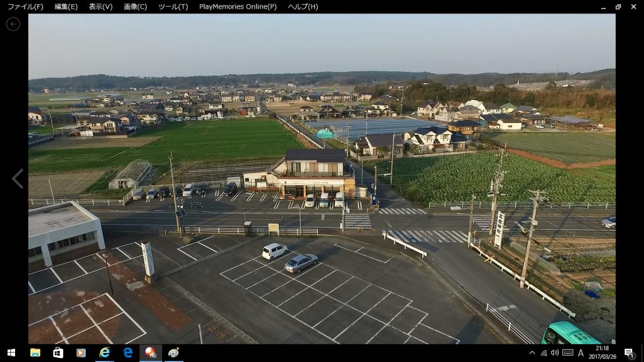Click the aerial photo being displayed
The height and width of the screenshot is (362, 644).
(x=322, y=179)
